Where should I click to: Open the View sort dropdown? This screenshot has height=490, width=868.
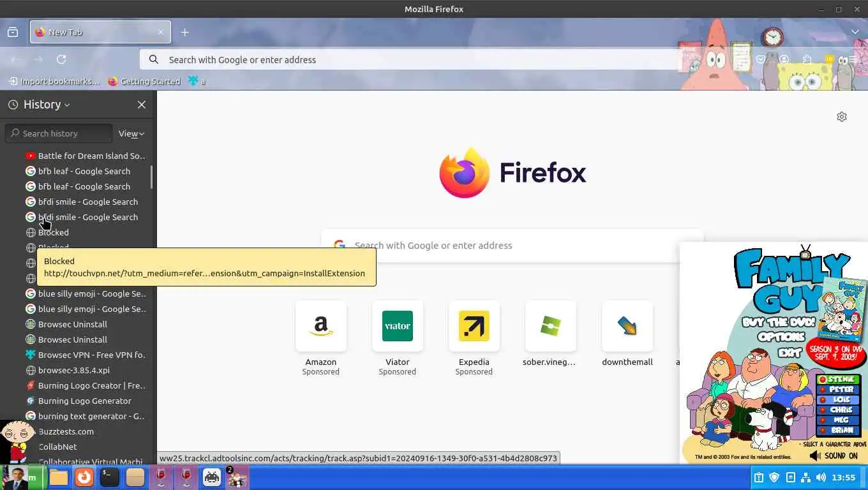131,133
